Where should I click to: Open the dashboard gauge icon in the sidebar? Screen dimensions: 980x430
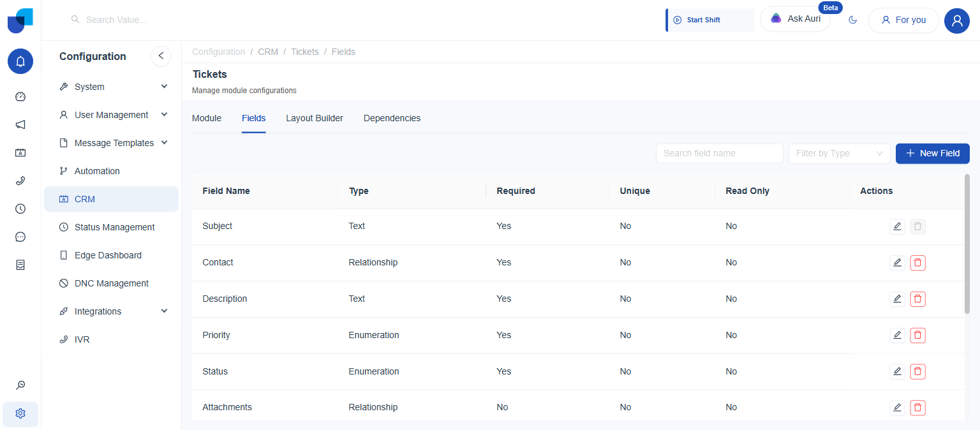[20, 97]
